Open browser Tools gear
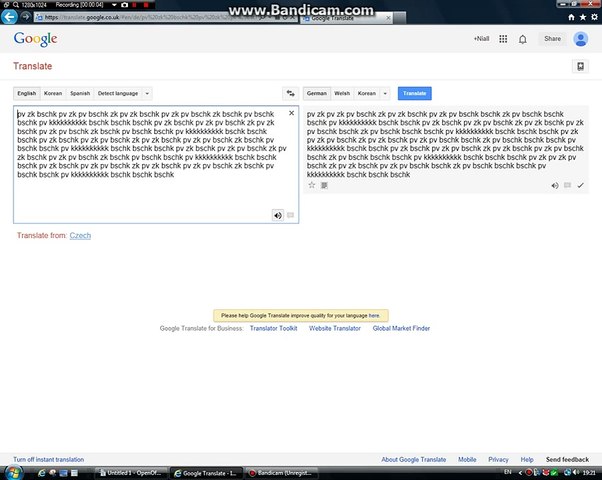The height and width of the screenshot is (480, 602). pyautogui.click(x=594, y=17)
